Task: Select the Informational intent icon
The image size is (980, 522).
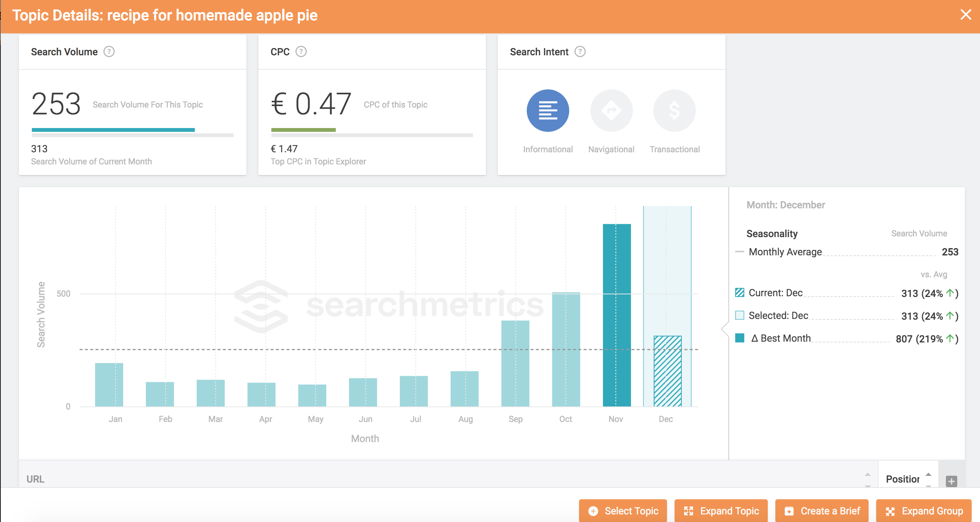Action: tap(548, 111)
